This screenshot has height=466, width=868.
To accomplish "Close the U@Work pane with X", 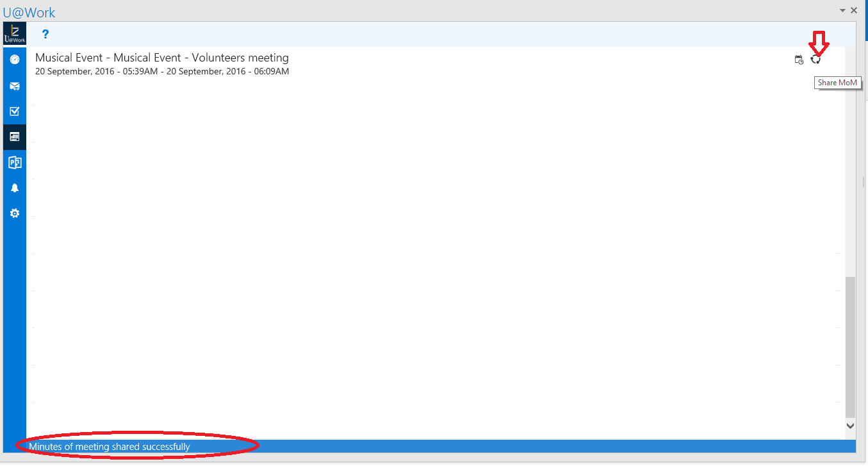I will [854, 10].
